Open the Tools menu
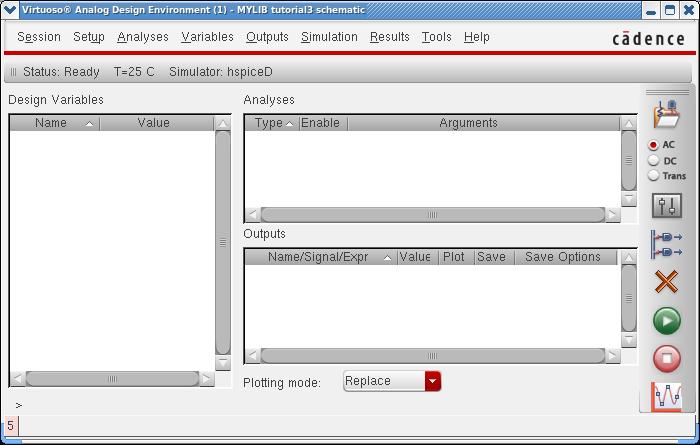This screenshot has height=445, width=700. (437, 37)
